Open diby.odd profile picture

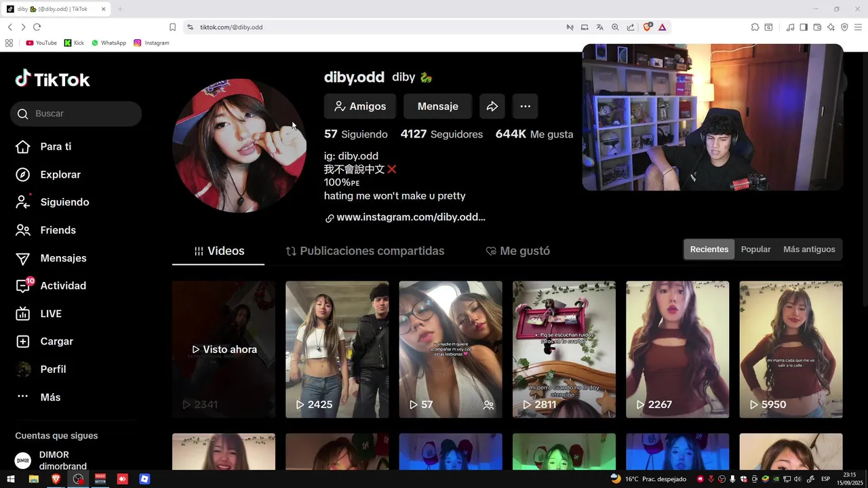(x=239, y=146)
